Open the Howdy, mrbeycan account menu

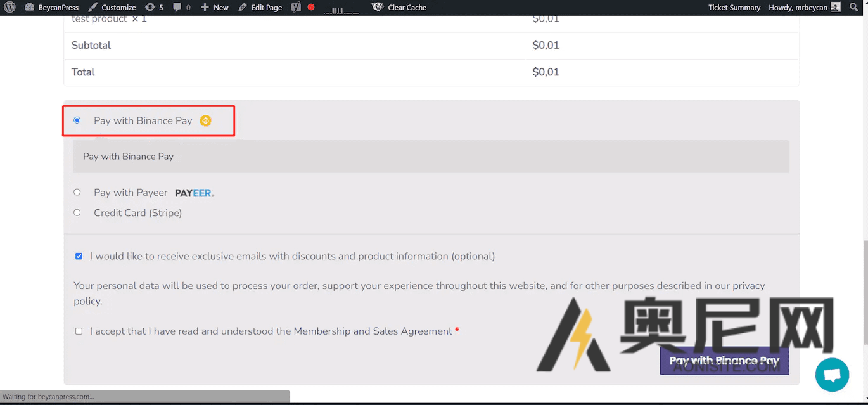tap(804, 8)
